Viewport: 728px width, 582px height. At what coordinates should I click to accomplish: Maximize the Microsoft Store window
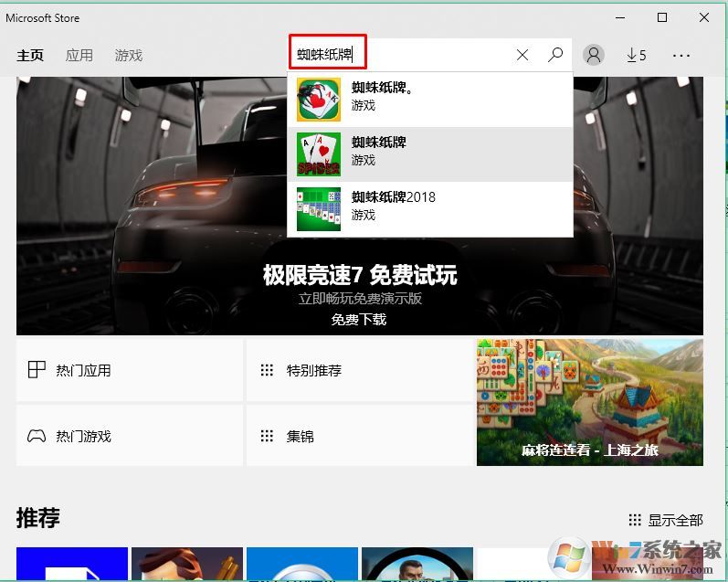(662, 17)
